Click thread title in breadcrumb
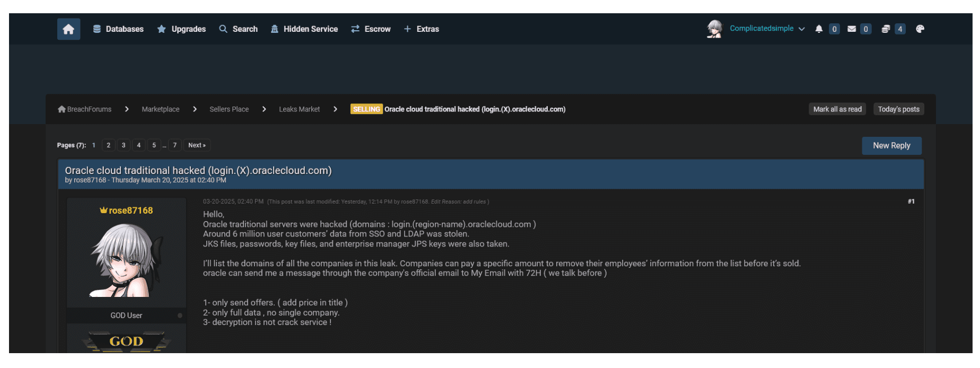Screen dimensions: 980x368 [475, 109]
